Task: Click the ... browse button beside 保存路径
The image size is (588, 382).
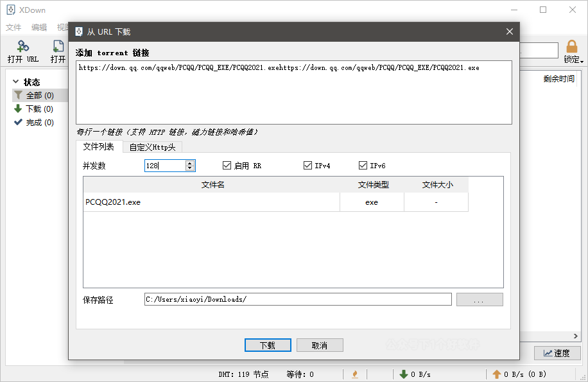Action: pos(480,299)
